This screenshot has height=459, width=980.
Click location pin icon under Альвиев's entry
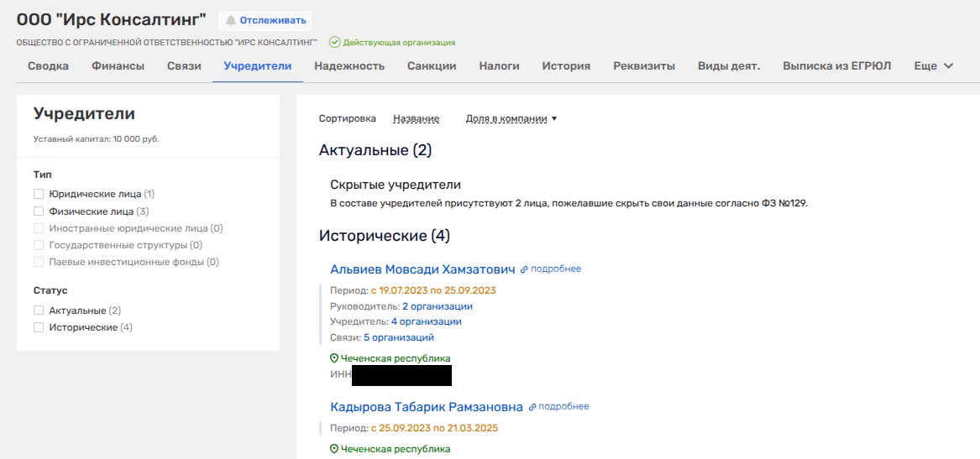tap(334, 358)
